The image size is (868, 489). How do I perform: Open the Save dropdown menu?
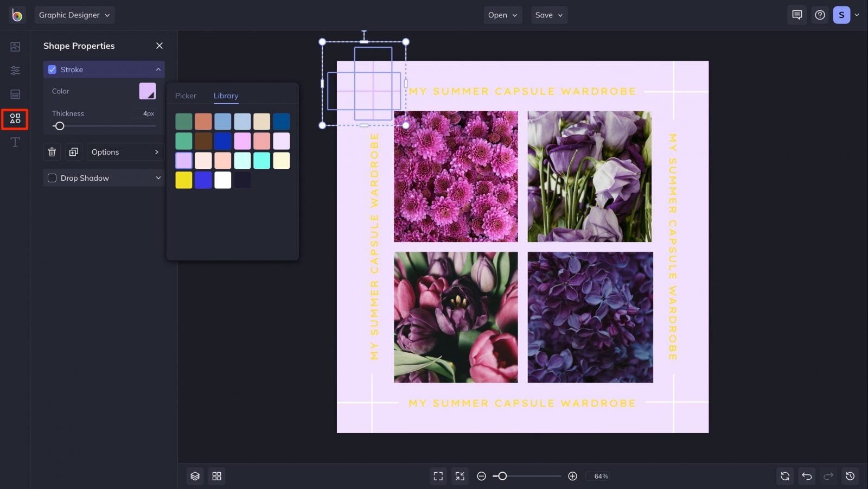[549, 15]
